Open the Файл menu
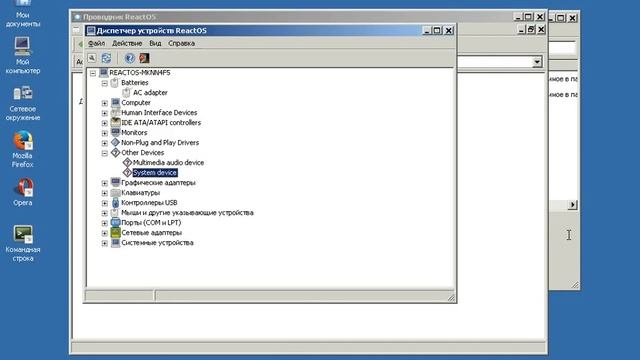 click(96, 43)
